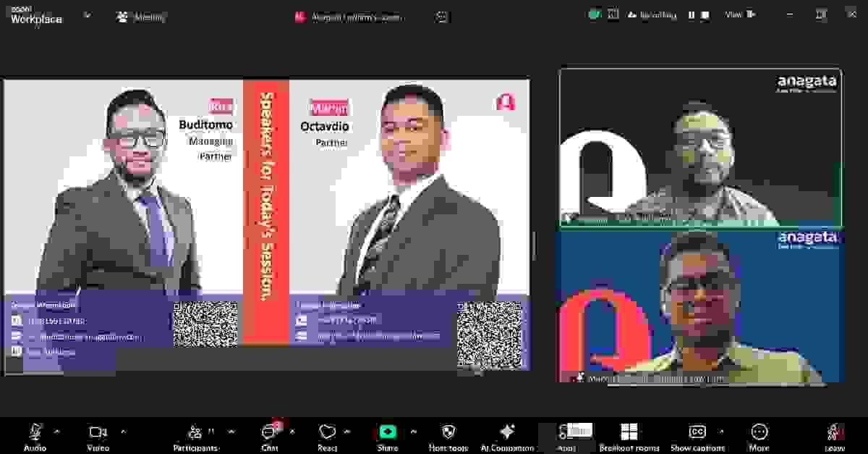Click the name Buditomo on the slide
Image resolution: width=868 pixels, height=454 pixels.
click(x=206, y=125)
